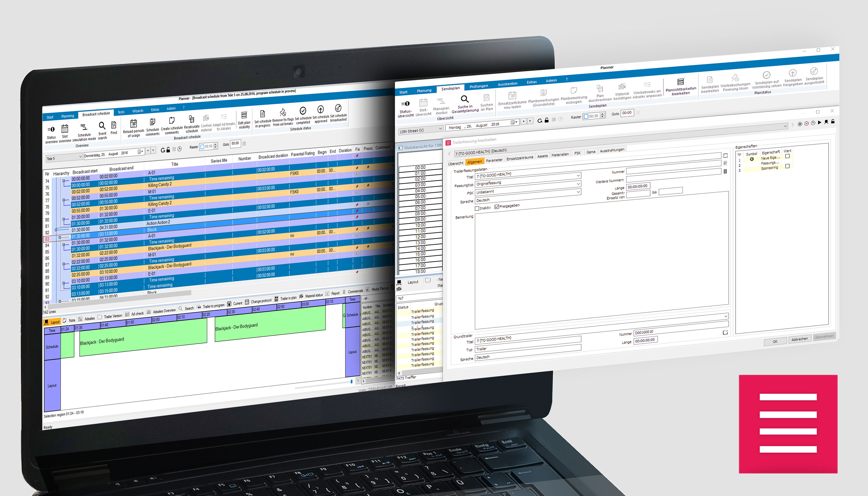This screenshot has width=868, height=496.
Task: Run Recalculate schedule
Action: 192,124
